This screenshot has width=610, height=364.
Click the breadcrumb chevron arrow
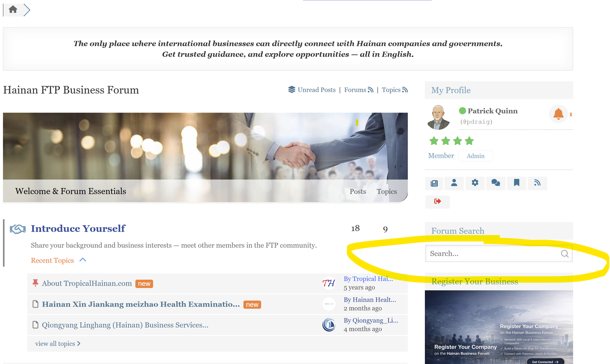[x=27, y=10]
